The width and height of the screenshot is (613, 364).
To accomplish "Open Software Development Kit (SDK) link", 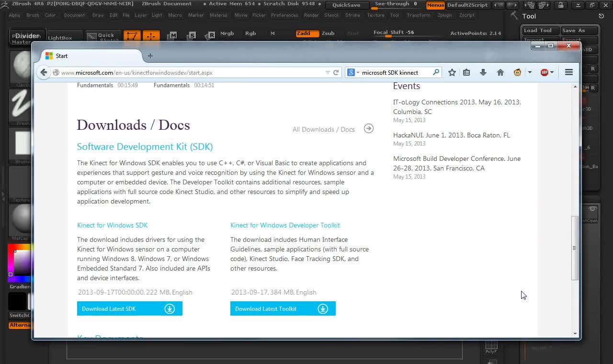I will pos(145,147).
